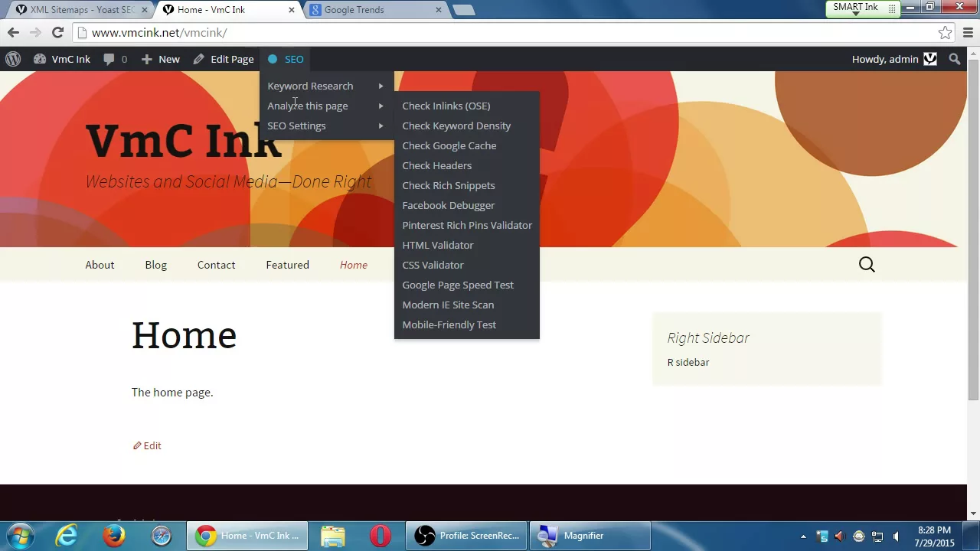Open the Analyze this page submenu
The image size is (980, 551).
pyautogui.click(x=326, y=106)
